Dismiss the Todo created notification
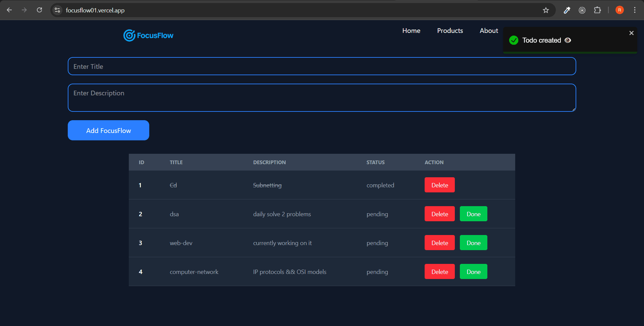The height and width of the screenshot is (326, 644). (x=631, y=33)
